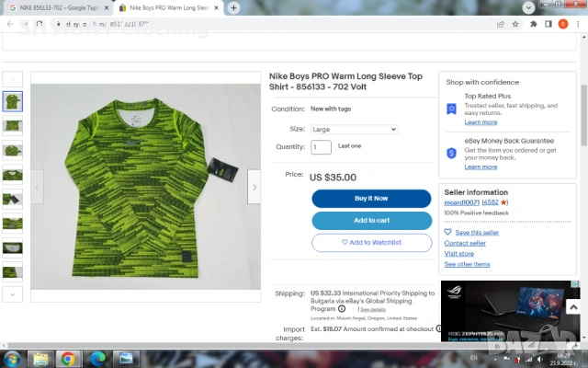Screen dimensions: 588x368
Task: Click the shipping program info icon
Action: tap(342, 309)
